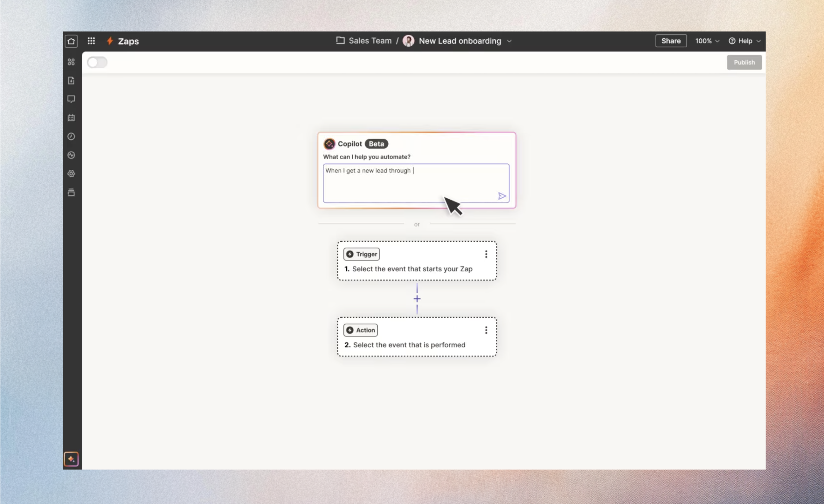Open the four-dots dashboard icon in sidebar

(x=71, y=62)
